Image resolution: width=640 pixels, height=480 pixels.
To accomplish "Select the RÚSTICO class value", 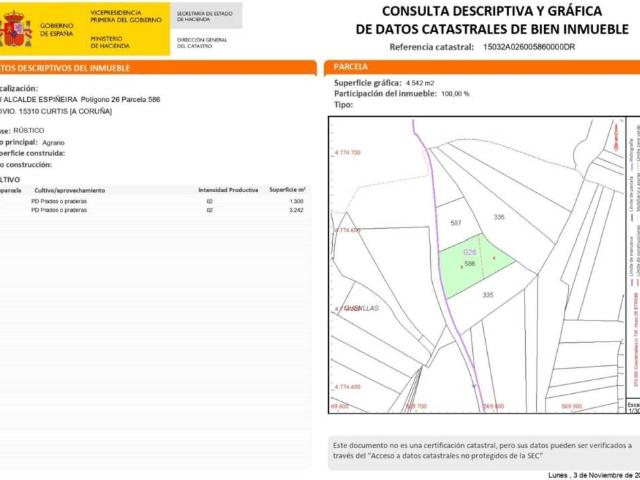I will (29, 131).
